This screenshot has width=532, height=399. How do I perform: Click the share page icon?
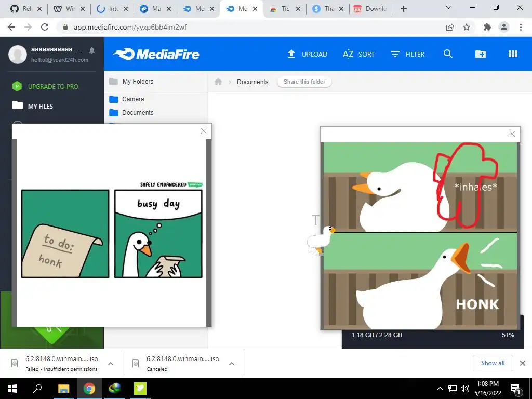click(450, 27)
